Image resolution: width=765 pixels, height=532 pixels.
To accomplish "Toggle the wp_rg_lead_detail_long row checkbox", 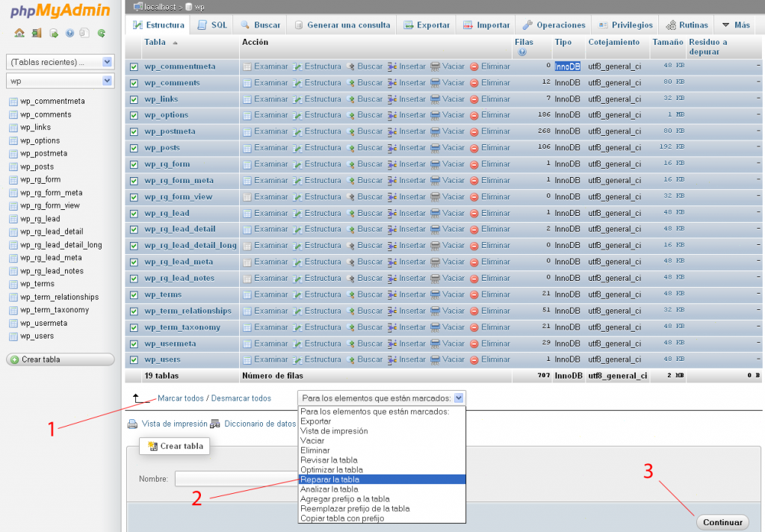I will pos(134,246).
